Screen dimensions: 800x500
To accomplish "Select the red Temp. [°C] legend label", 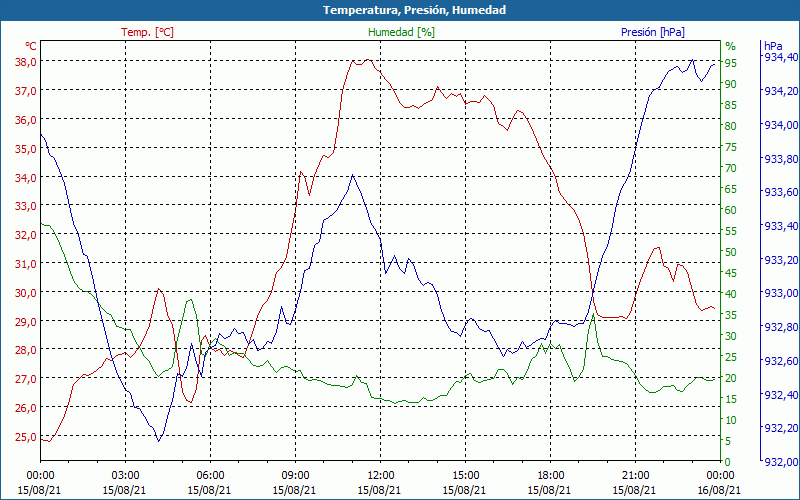I will click(147, 32).
